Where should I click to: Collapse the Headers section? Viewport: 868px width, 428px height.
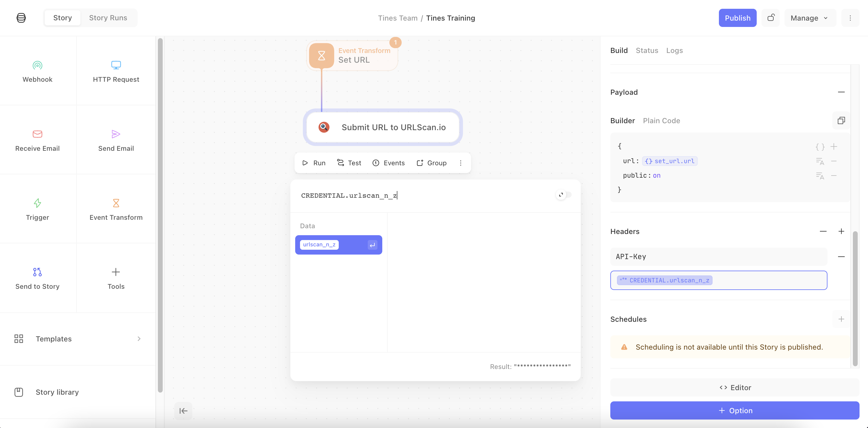(823, 231)
